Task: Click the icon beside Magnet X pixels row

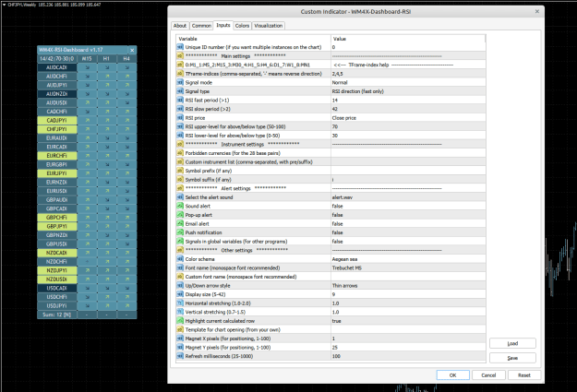Action: click(x=180, y=339)
